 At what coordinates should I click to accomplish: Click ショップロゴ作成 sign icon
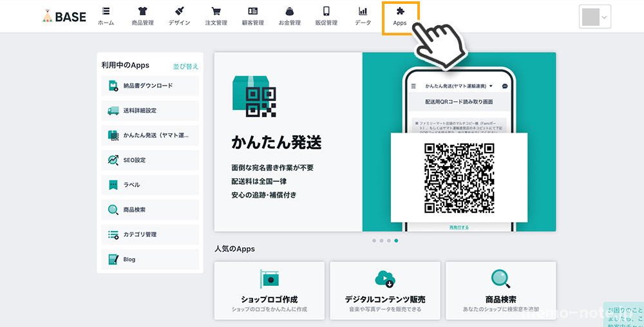coord(269,279)
